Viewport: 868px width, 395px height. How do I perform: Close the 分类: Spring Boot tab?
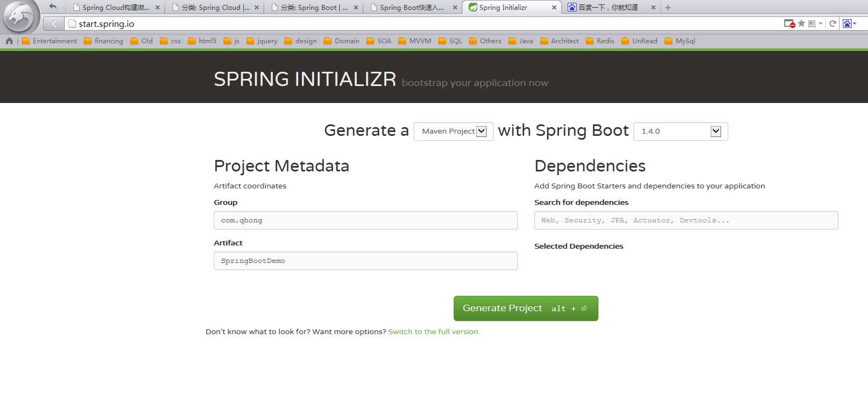click(x=356, y=8)
